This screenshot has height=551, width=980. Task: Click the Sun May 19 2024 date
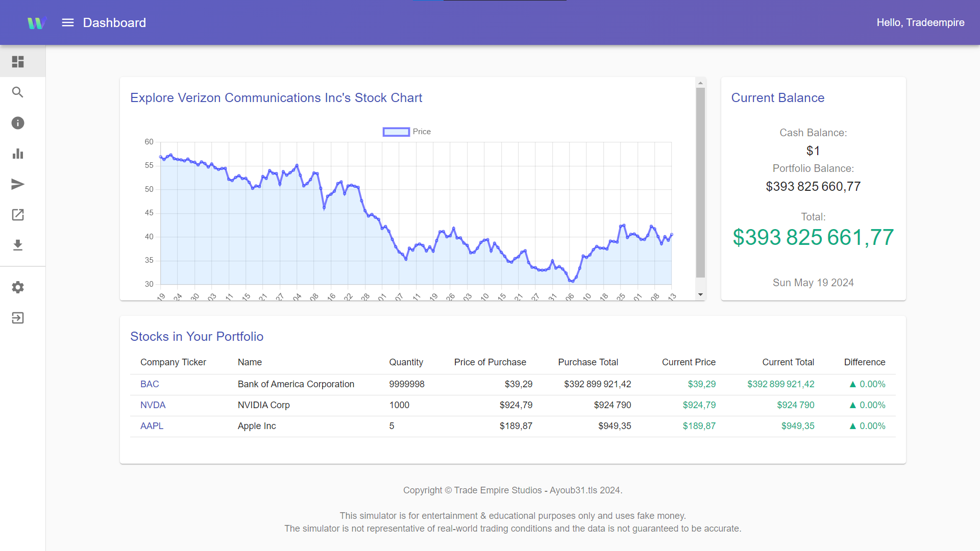click(x=813, y=283)
